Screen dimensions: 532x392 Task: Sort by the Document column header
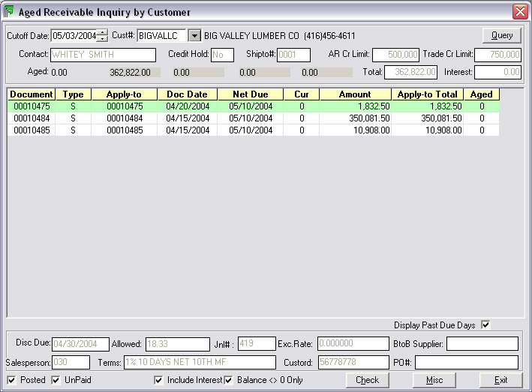pyautogui.click(x=32, y=94)
